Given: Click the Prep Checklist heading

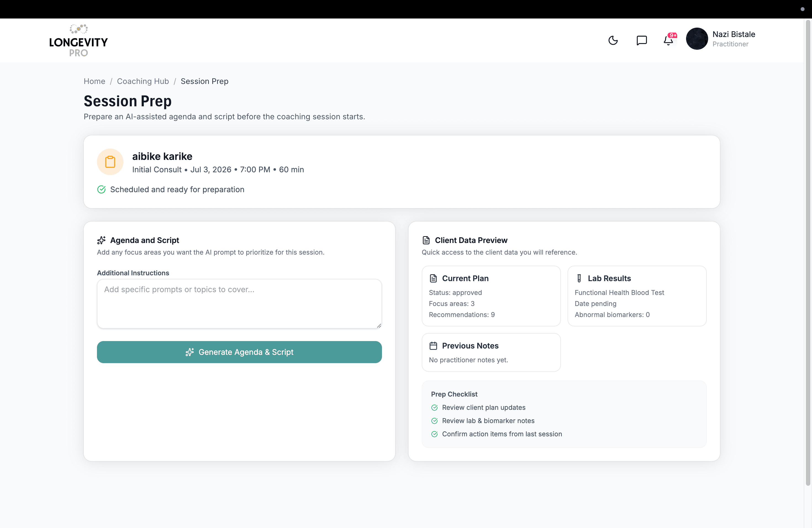Looking at the screenshot, I should [454, 394].
